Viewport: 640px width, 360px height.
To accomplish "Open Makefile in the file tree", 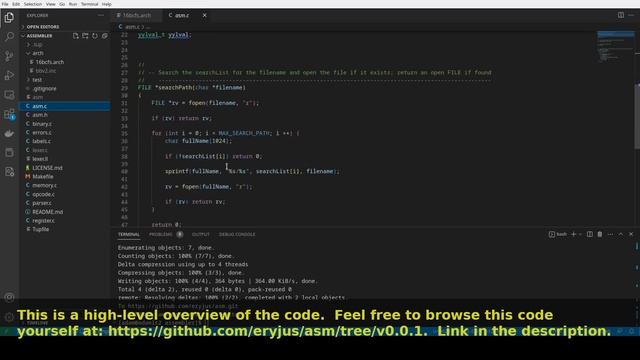I will 43,177.
